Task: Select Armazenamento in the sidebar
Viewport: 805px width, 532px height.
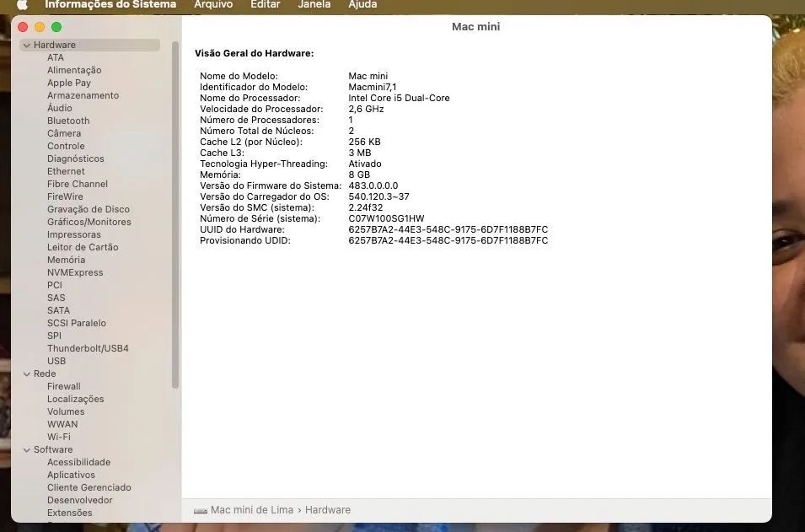Action: [83, 95]
